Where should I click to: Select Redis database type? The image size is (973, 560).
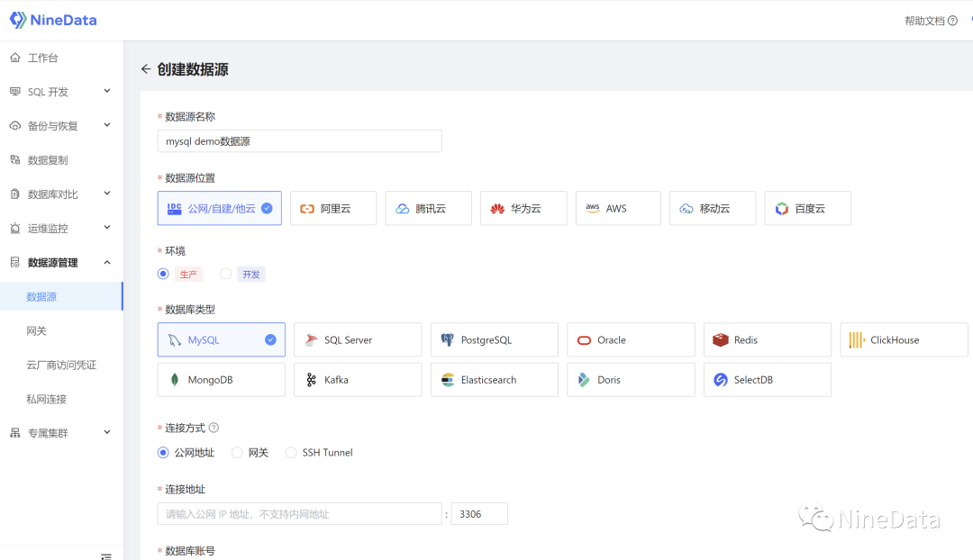click(x=768, y=339)
